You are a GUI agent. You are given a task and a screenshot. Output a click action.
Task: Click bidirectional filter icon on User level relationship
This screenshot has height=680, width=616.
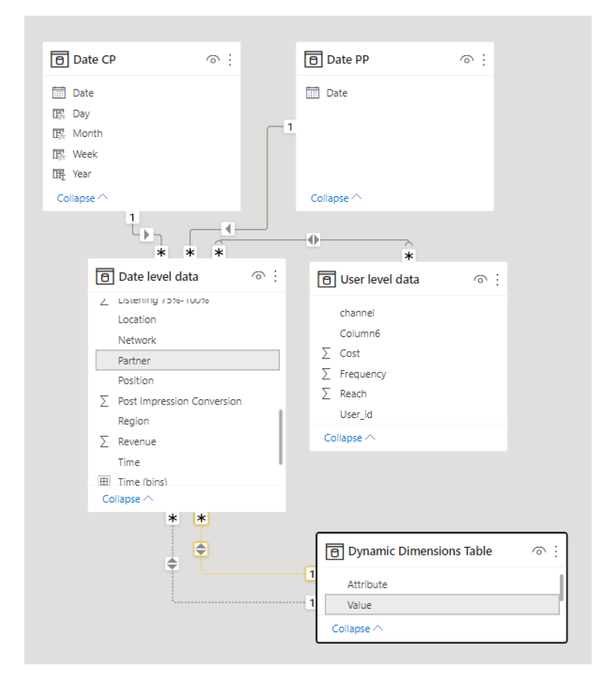(x=313, y=239)
